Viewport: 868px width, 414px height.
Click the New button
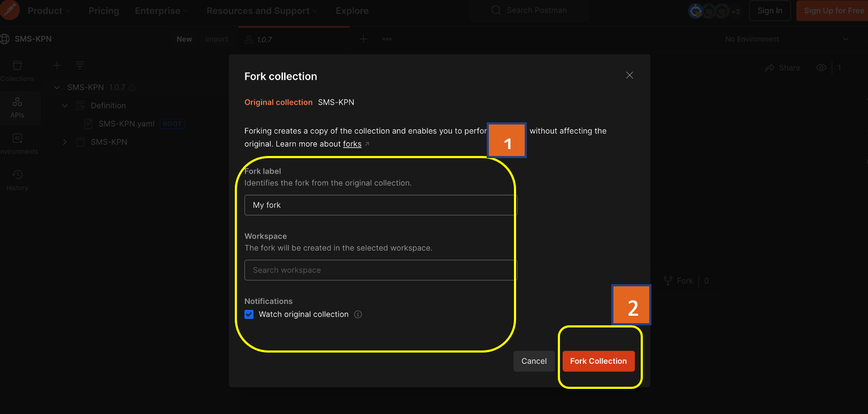coord(184,39)
